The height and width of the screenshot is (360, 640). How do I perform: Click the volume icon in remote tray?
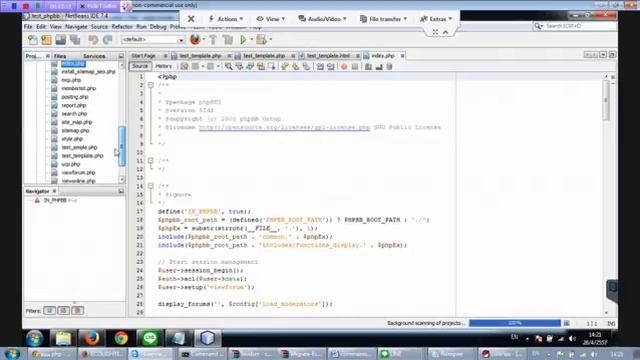572,339
